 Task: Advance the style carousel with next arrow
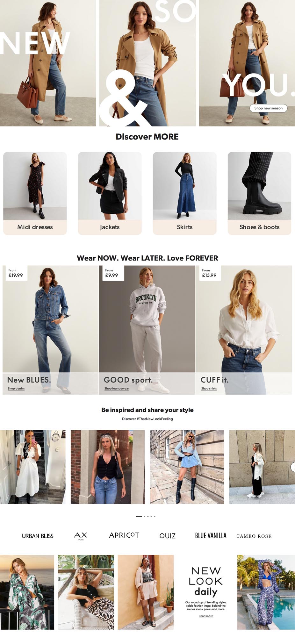[x=293, y=467]
